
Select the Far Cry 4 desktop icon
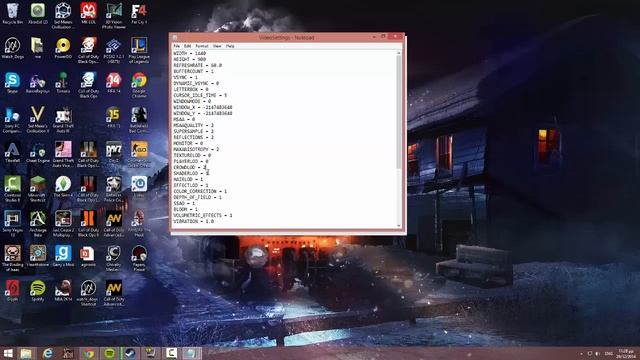pos(139,14)
